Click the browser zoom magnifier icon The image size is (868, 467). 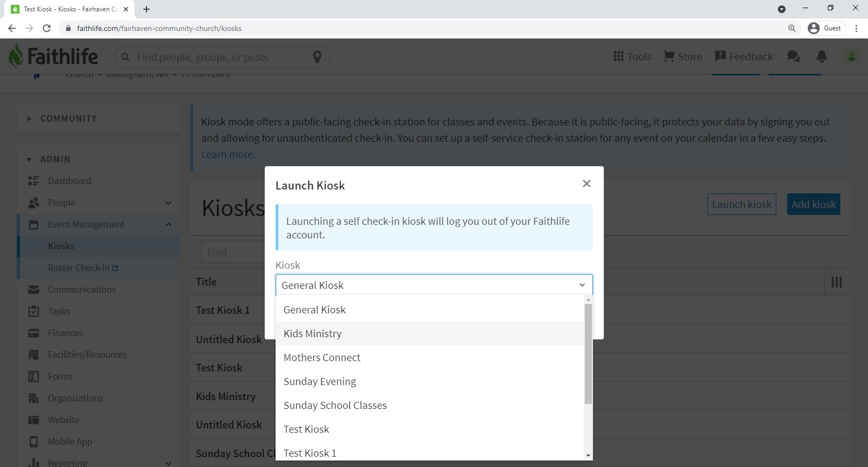coord(792,28)
